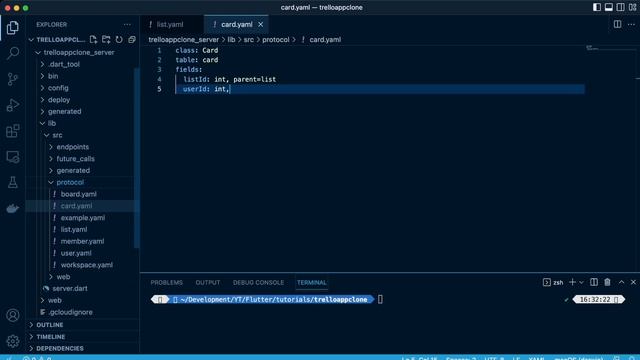
Task: Open the Accounts menu
Action: pos(13,315)
